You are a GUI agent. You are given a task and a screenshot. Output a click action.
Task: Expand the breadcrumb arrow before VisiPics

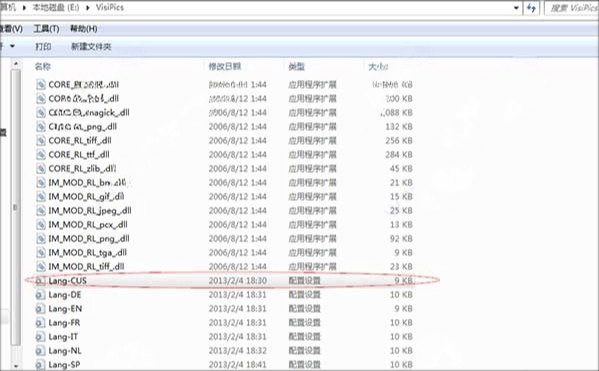click(87, 8)
